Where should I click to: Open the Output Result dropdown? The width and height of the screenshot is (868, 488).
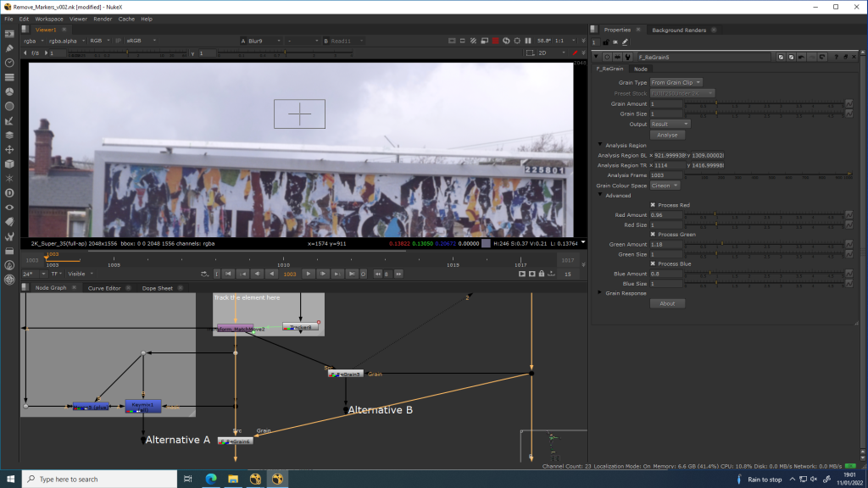click(670, 124)
